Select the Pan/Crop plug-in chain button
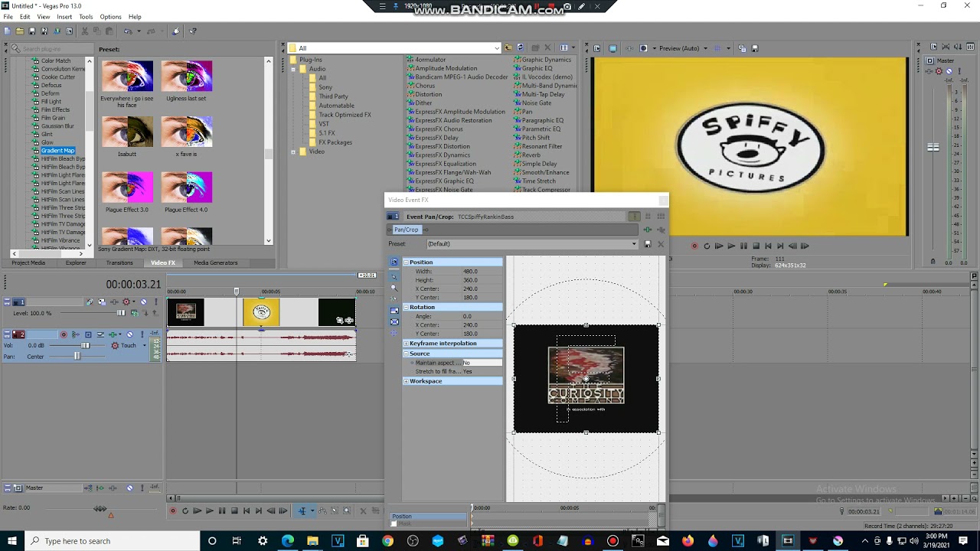The height and width of the screenshot is (551, 980). 407,230
